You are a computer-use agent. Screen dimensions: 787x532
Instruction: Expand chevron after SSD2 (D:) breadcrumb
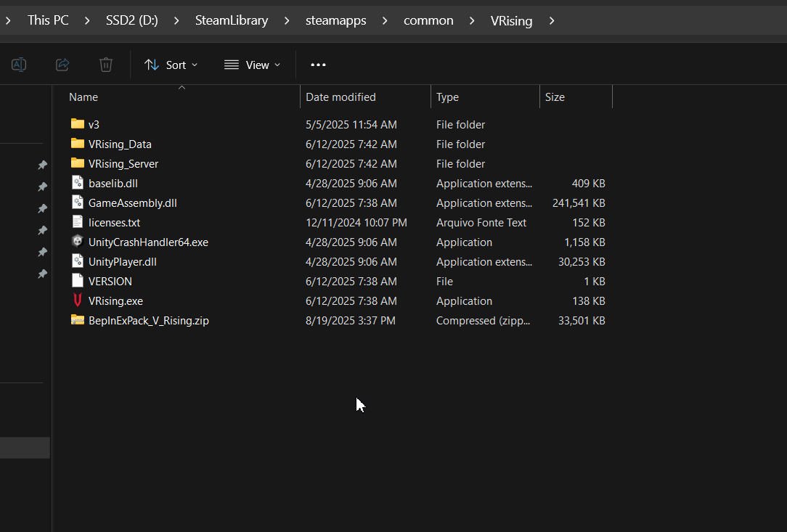(176, 20)
